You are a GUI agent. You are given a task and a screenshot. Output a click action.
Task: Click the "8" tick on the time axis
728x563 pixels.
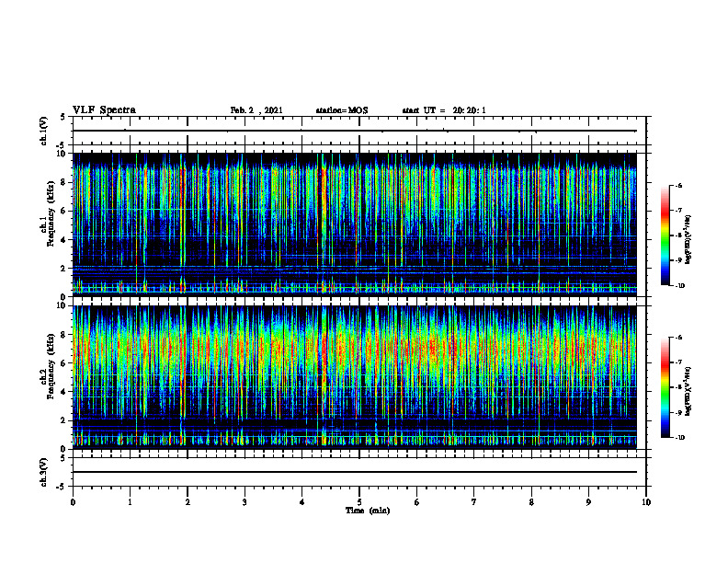pos(531,502)
